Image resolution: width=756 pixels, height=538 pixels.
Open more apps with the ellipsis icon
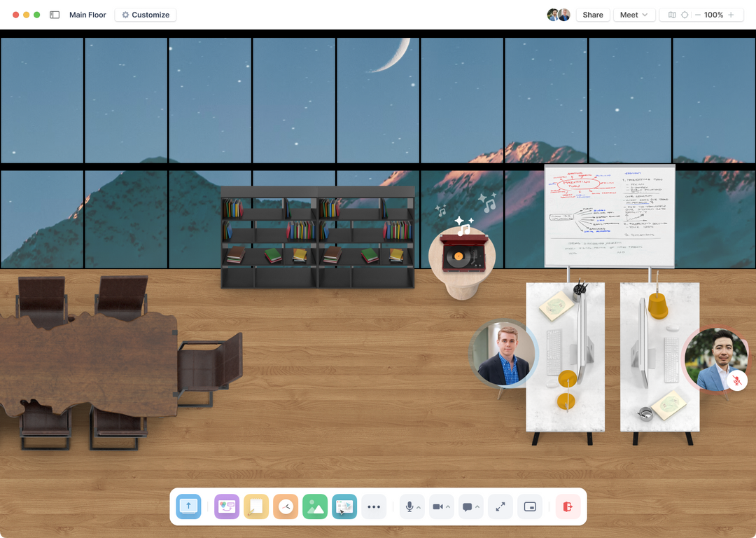374,506
